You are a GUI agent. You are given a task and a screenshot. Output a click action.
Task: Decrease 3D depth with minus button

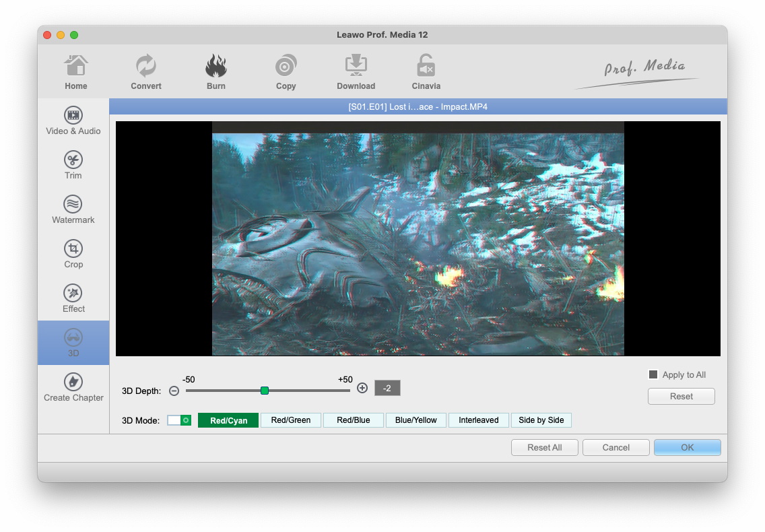click(174, 391)
